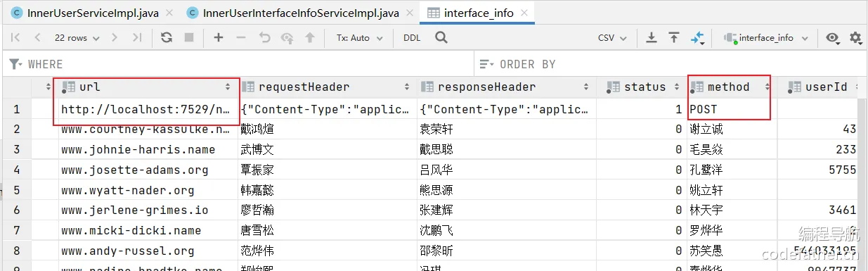The image size is (868, 271).
Task: Go to first page of rows
Action: tap(15, 38)
